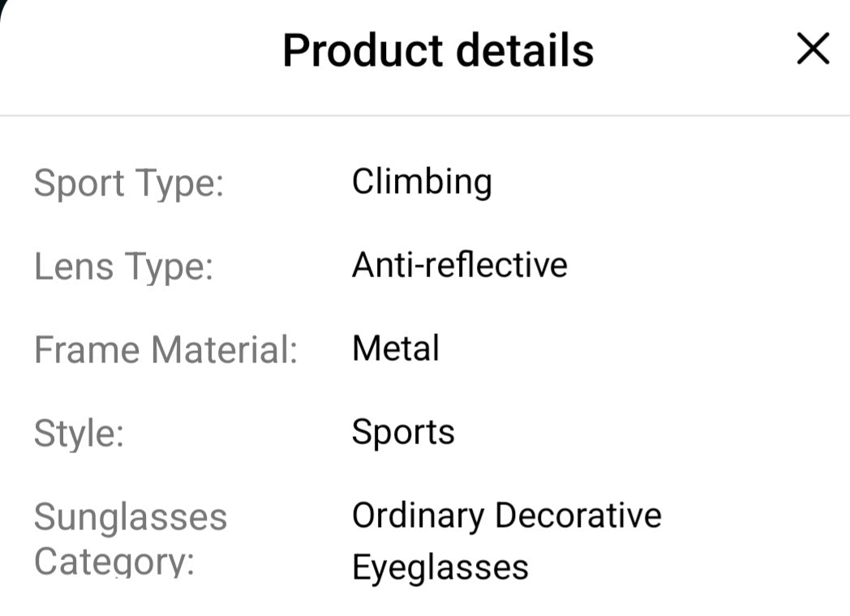The height and width of the screenshot is (616, 850).
Task: Select the word Ordinary in category value
Action: point(418,515)
